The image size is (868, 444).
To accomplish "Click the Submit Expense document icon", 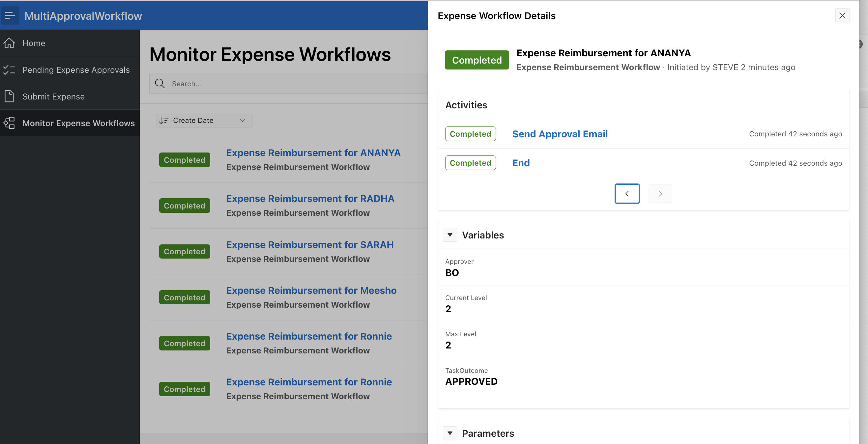I will click(x=10, y=97).
